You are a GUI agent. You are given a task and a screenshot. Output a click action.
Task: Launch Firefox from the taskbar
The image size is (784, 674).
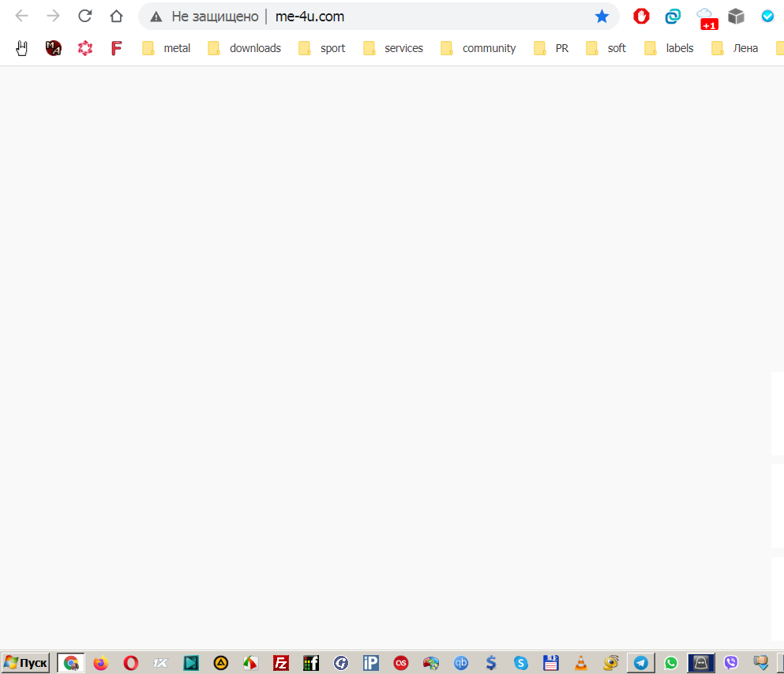pos(101,663)
